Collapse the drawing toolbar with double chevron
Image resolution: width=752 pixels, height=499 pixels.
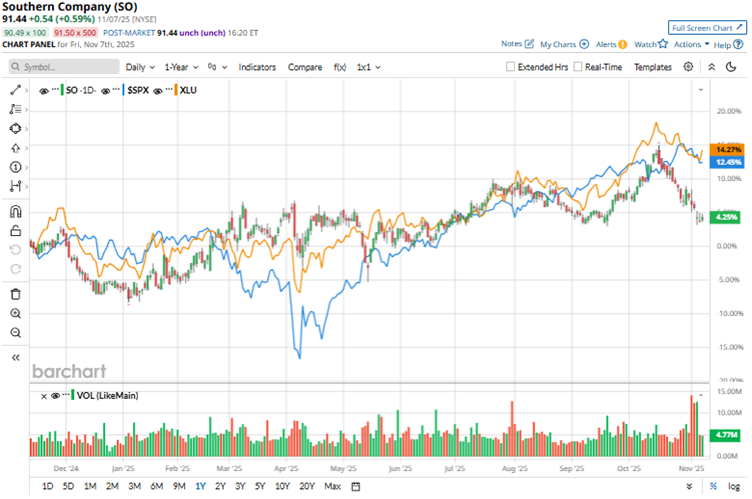tap(15, 357)
